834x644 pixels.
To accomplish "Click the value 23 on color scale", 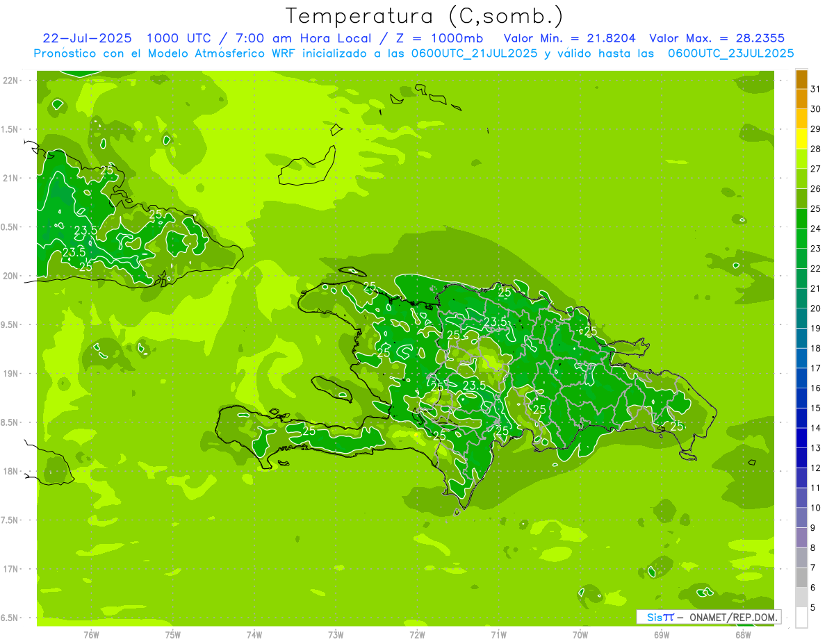I will (815, 249).
